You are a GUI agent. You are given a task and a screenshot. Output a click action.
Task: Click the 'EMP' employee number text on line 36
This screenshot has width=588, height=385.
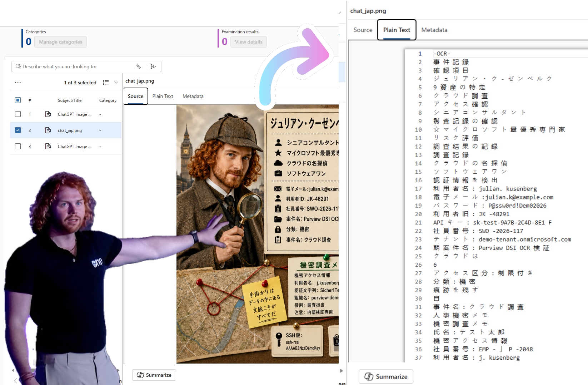(484, 349)
